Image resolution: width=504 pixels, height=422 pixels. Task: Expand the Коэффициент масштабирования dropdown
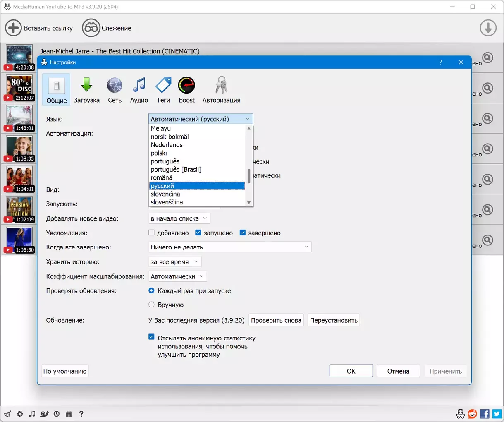tap(177, 276)
